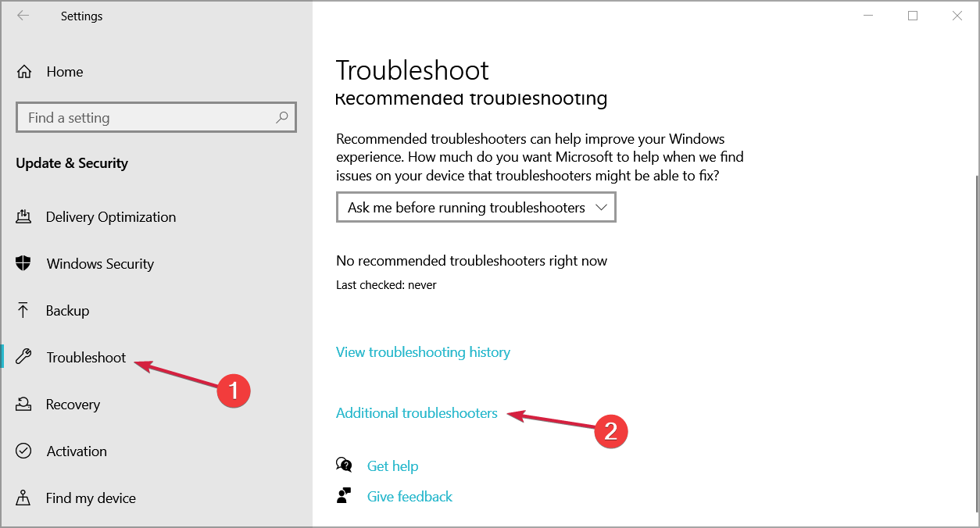Viewport: 980px width, 528px height.
Task: Expand the 'Ask me before running troubleshooters' dropdown
Action: (x=476, y=208)
